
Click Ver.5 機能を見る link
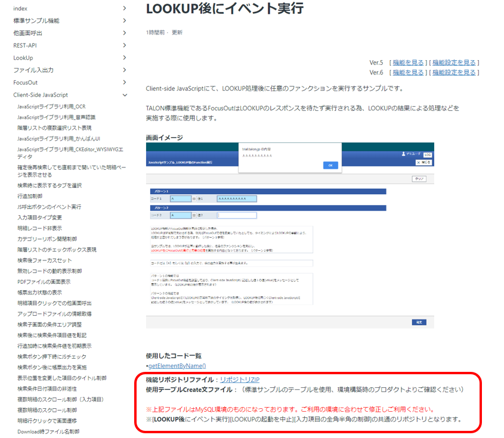tap(408, 63)
